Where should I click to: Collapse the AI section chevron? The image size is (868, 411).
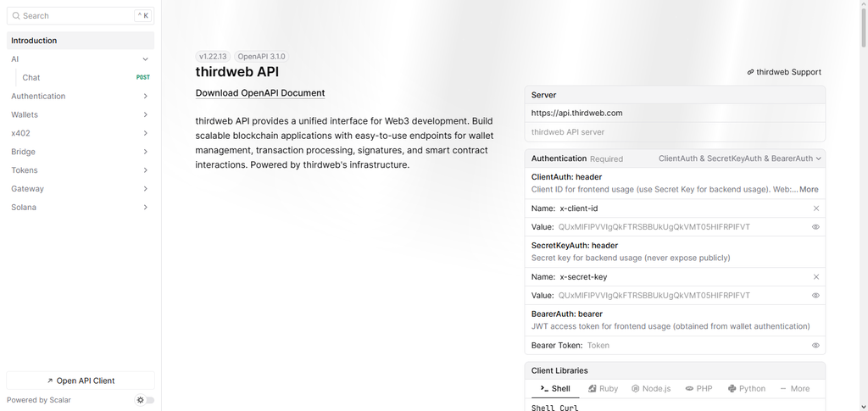click(x=145, y=59)
